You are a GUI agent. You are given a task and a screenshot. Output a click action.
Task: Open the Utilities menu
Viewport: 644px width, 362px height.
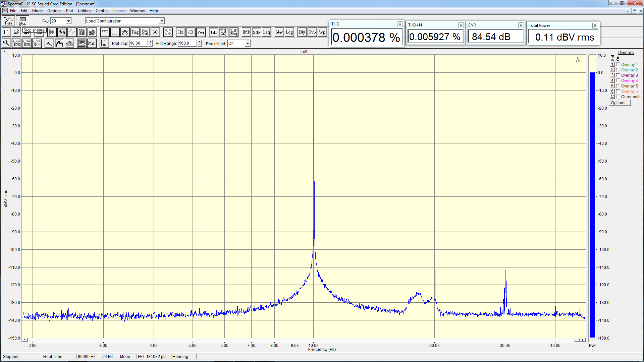(84, 11)
